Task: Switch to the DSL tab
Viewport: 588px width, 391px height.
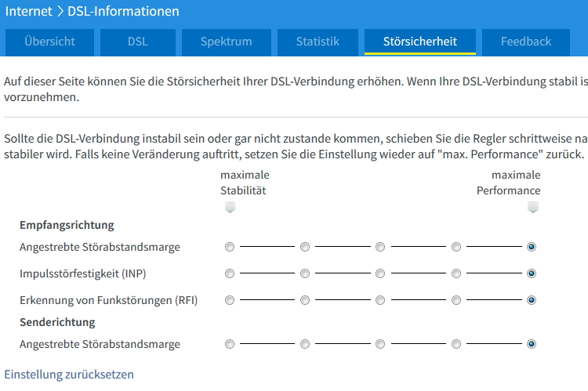Action: click(138, 42)
